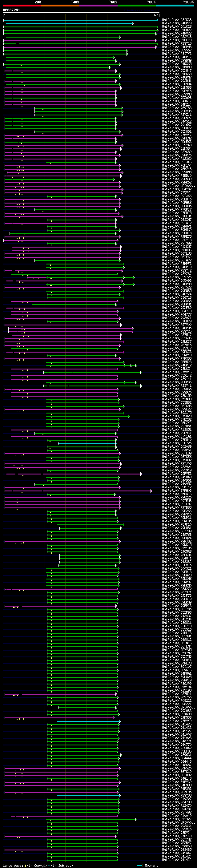Select the UniRef100_A4RV22 hit label
This screenshot has height=868, width=197.
point(177,33)
